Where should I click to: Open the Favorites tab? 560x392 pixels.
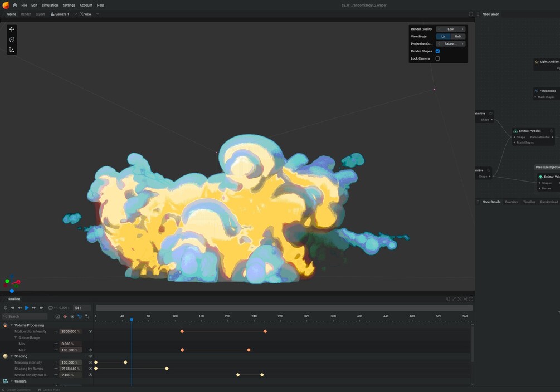(512, 202)
